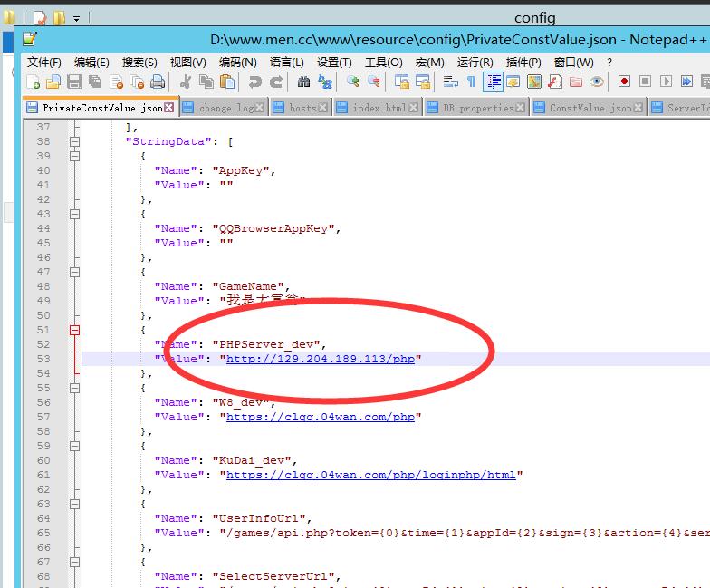This screenshot has height=588, width=710.
Task: Close the PrivateConstValue.json tab
Action: [x=168, y=107]
